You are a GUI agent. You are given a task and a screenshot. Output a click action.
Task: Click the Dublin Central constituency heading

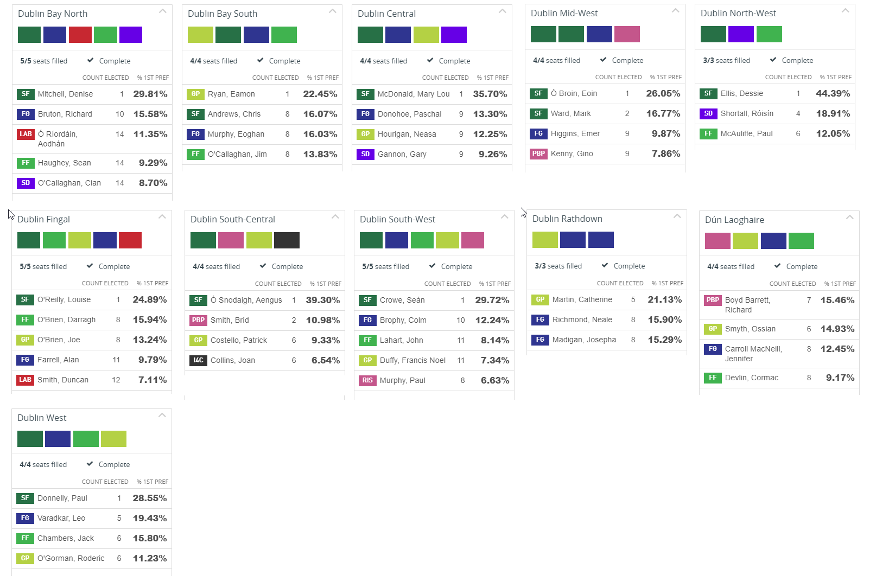click(x=386, y=14)
